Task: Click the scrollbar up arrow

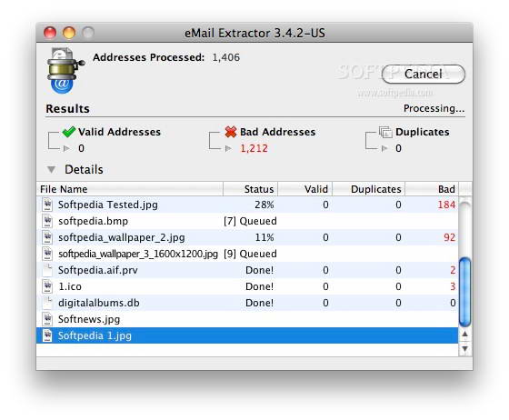Action: [x=464, y=334]
